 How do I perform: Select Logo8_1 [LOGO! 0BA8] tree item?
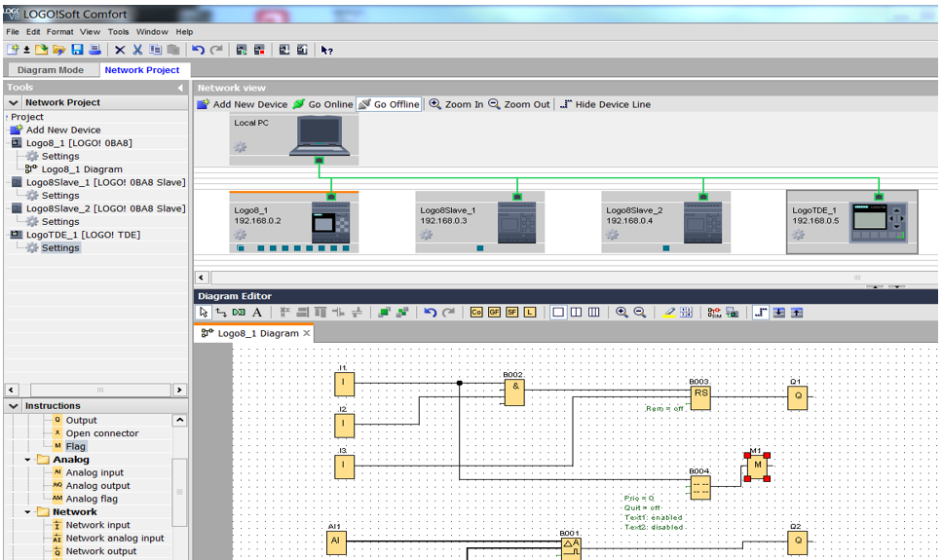(x=79, y=143)
